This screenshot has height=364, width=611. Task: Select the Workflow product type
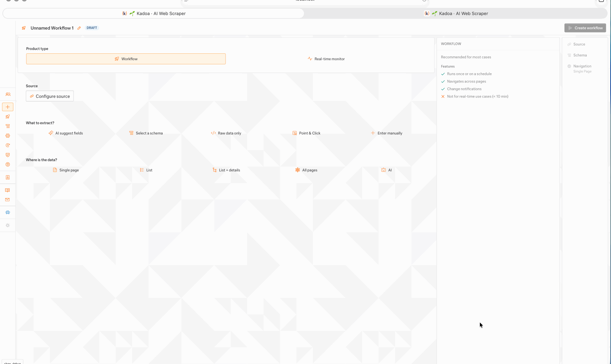(126, 59)
